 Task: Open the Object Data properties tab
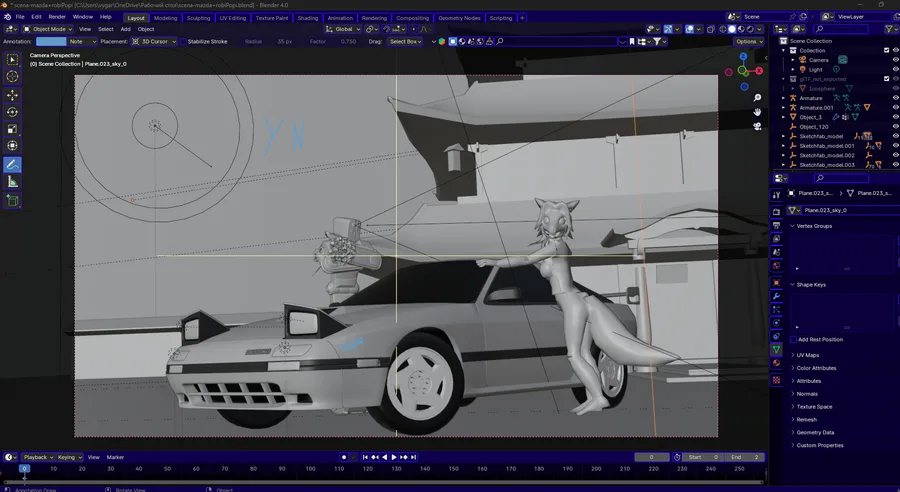click(776, 349)
